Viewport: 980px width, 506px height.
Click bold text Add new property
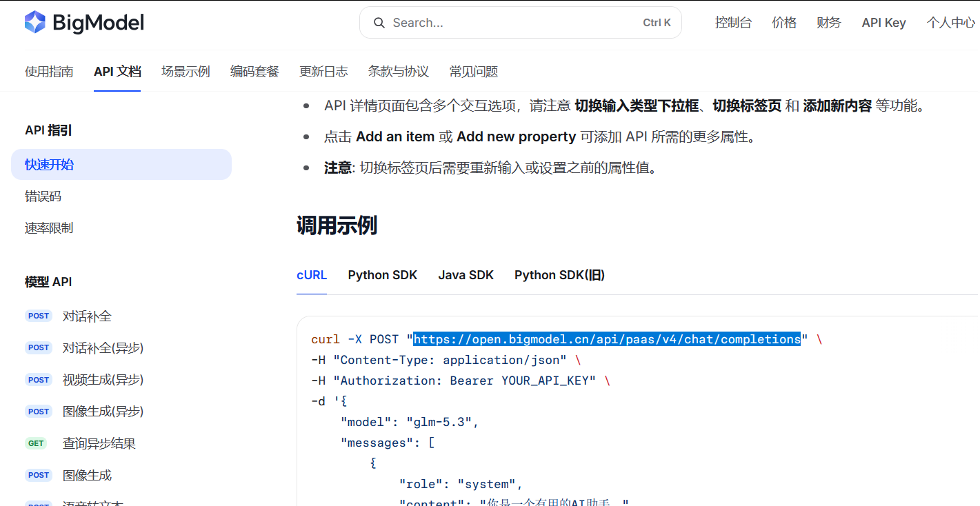(x=517, y=136)
